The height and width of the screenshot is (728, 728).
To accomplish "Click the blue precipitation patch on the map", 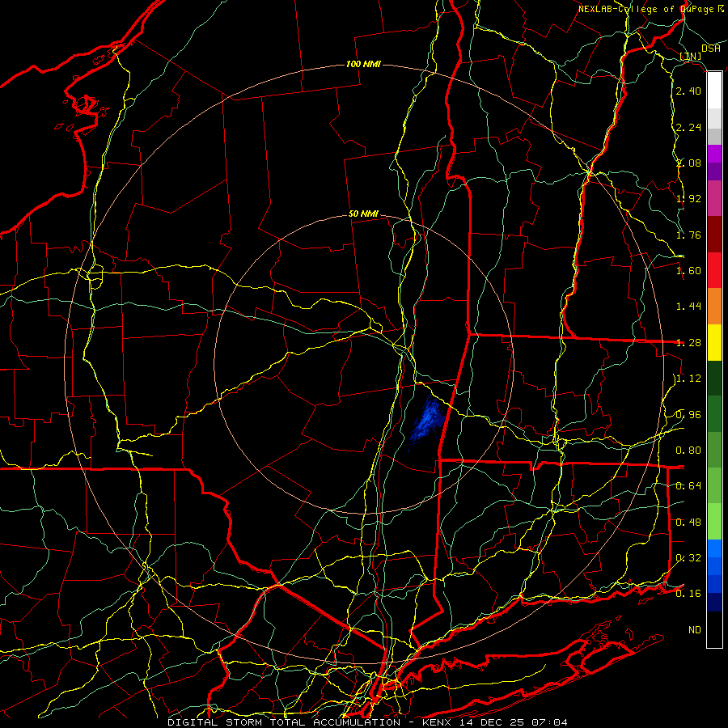I will 427,421.
